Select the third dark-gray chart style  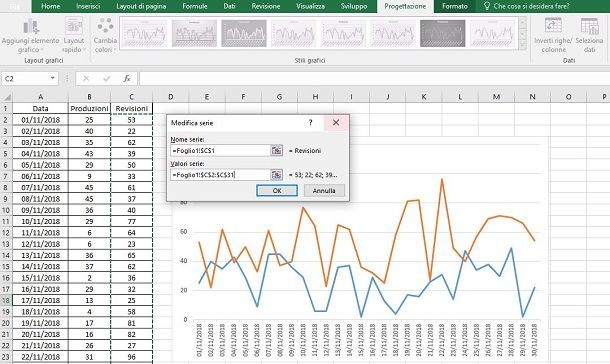coord(244,33)
